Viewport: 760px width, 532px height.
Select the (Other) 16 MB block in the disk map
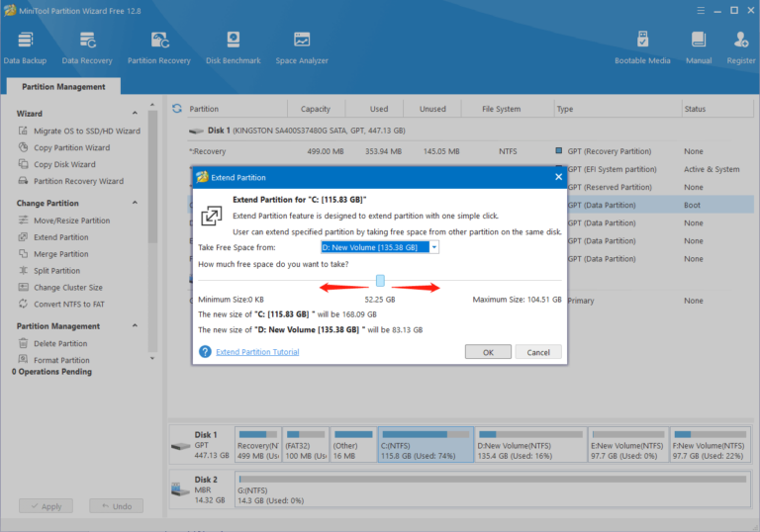[x=353, y=445]
